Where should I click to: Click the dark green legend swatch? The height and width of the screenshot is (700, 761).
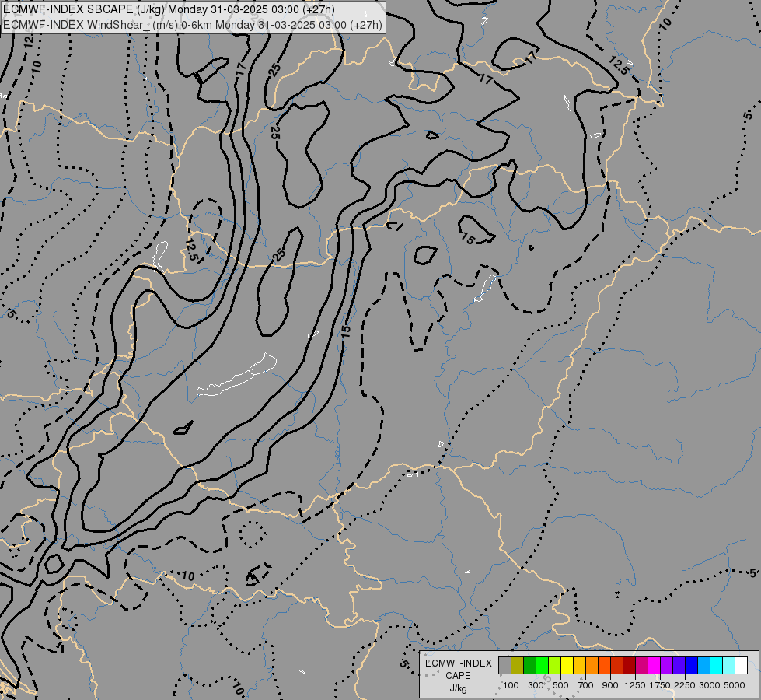tap(529, 665)
